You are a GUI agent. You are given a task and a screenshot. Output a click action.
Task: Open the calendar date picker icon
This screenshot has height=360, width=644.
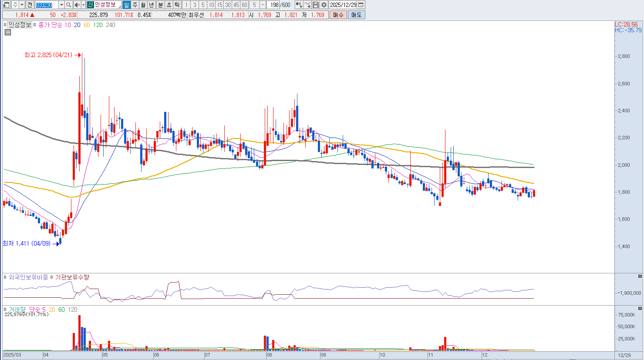click(361, 5)
